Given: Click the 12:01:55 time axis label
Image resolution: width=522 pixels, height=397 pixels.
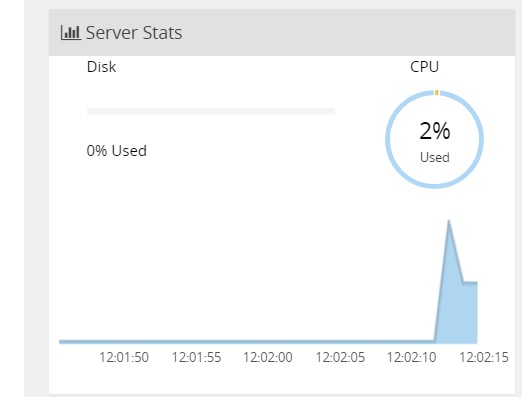Looking at the screenshot, I should (x=196, y=357).
